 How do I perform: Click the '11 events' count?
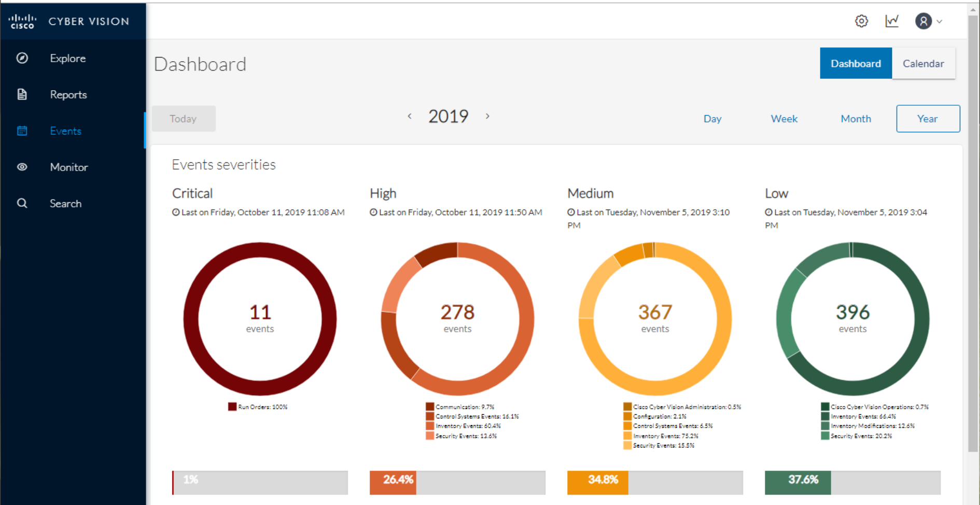tap(260, 318)
